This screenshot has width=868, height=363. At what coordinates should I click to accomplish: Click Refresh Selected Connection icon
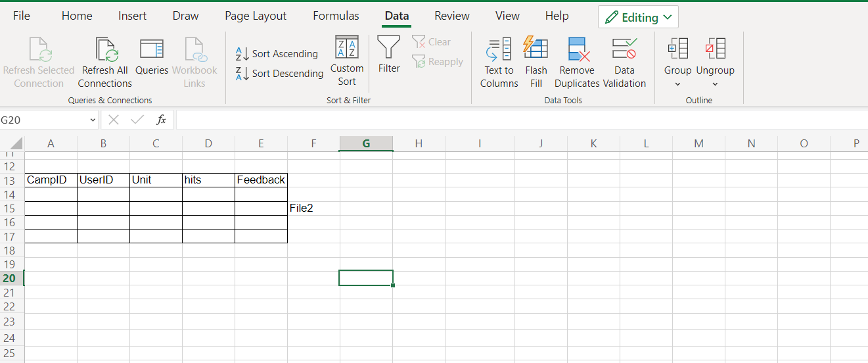tap(39, 50)
